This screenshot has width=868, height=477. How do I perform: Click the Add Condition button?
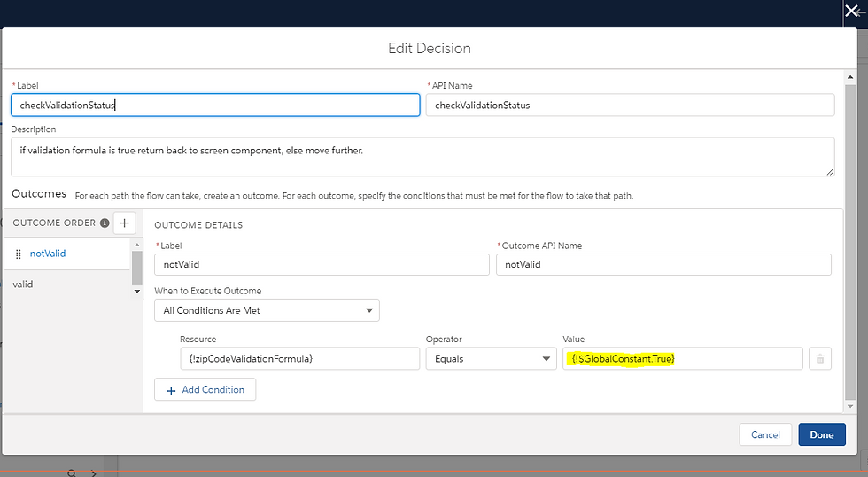pos(205,389)
